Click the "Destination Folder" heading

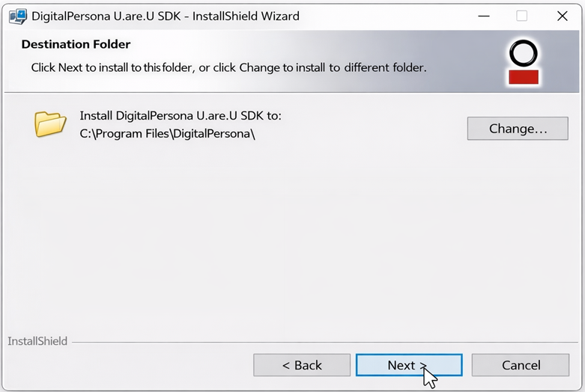click(x=76, y=45)
